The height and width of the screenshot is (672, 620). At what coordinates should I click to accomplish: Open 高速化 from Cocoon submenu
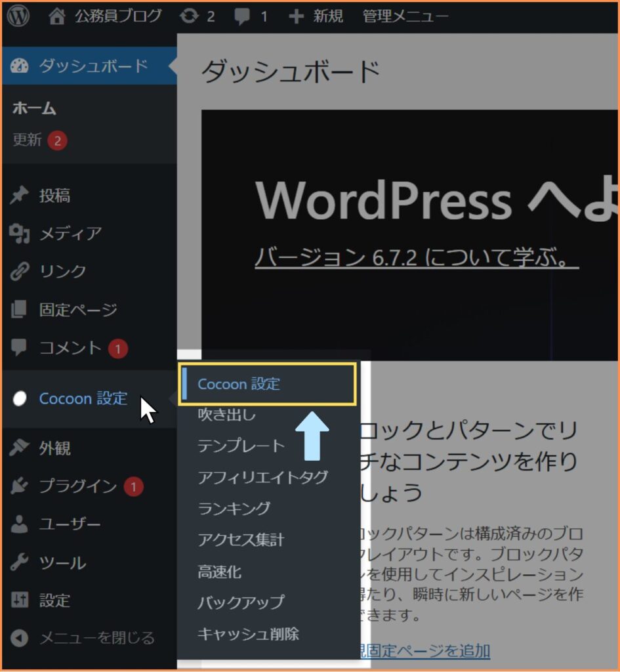pyautogui.click(x=220, y=572)
